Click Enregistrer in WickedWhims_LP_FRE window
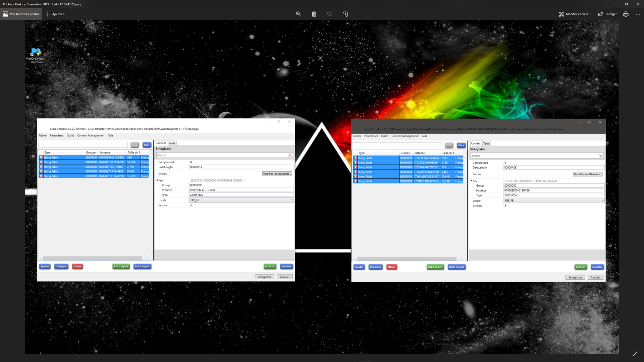 point(264,277)
